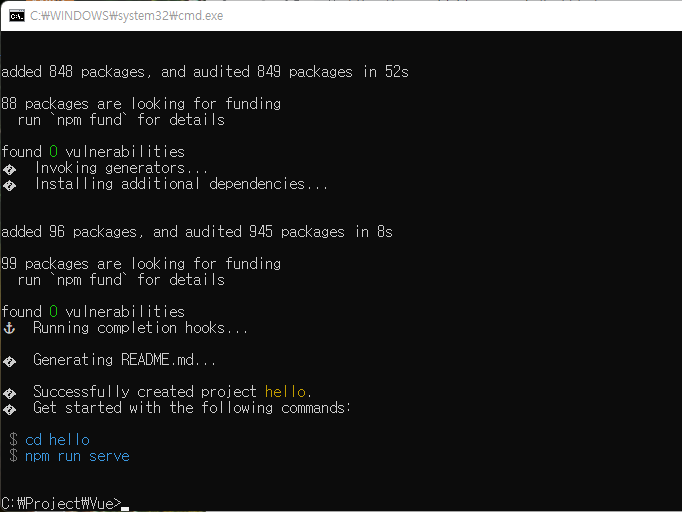This screenshot has width=682, height=512.
Task: Click the symbol before Generating README.md
Action: (x=9, y=360)
